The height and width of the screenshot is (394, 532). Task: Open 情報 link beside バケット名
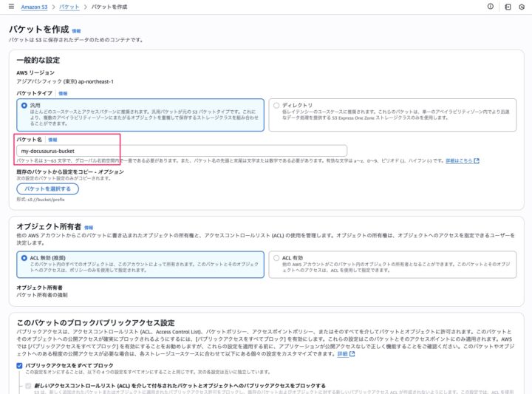pyautogui.click(x=52, y=140)
